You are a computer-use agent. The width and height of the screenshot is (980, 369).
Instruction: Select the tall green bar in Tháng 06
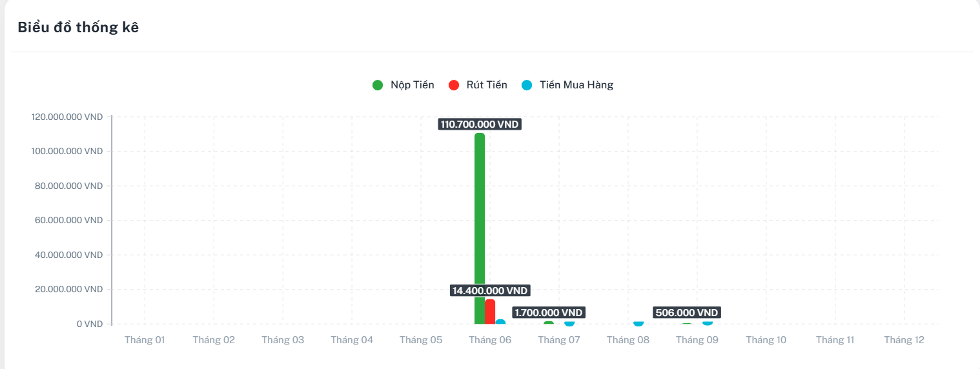480,226
